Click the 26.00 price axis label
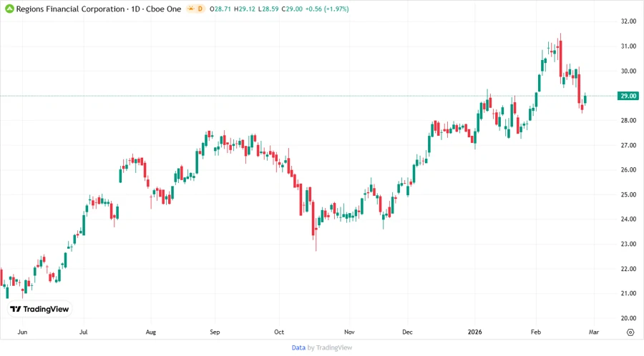The image size is (644, 356). pyautogui.click(x=628, y=170)
